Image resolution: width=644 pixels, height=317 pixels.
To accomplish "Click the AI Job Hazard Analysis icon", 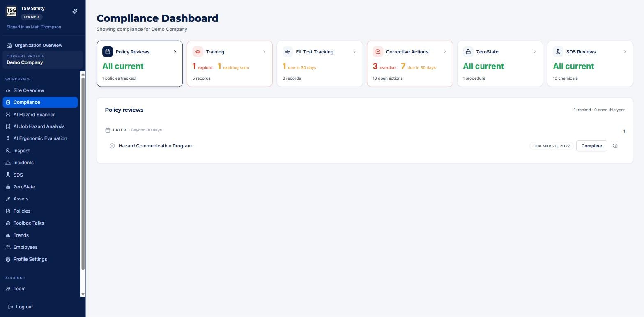I will click(x=8, y=126).
